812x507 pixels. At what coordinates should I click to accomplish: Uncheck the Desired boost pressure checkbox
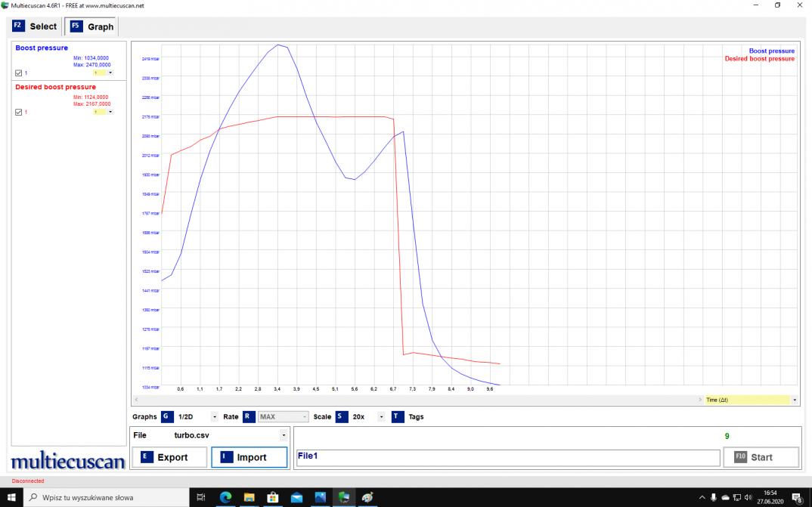point(19,112)
